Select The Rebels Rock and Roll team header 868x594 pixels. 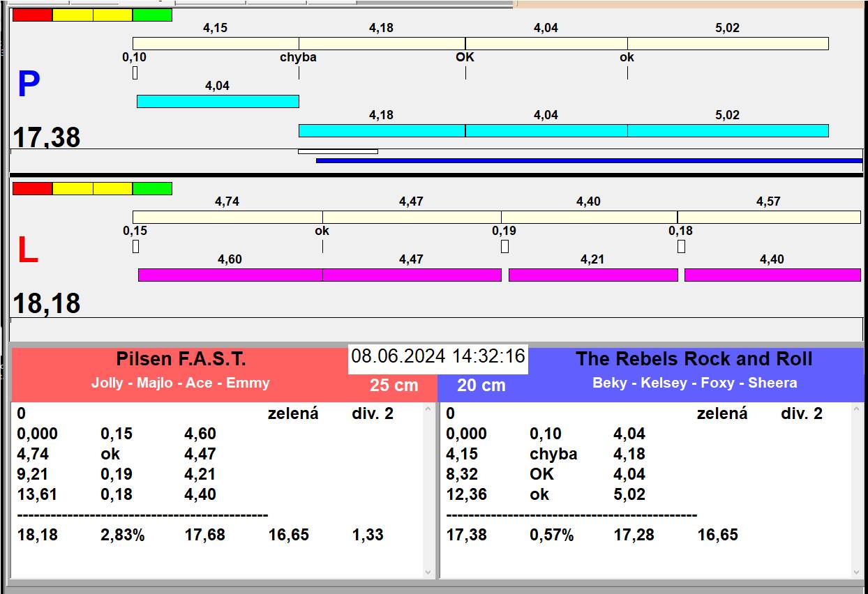pos(694,360)
